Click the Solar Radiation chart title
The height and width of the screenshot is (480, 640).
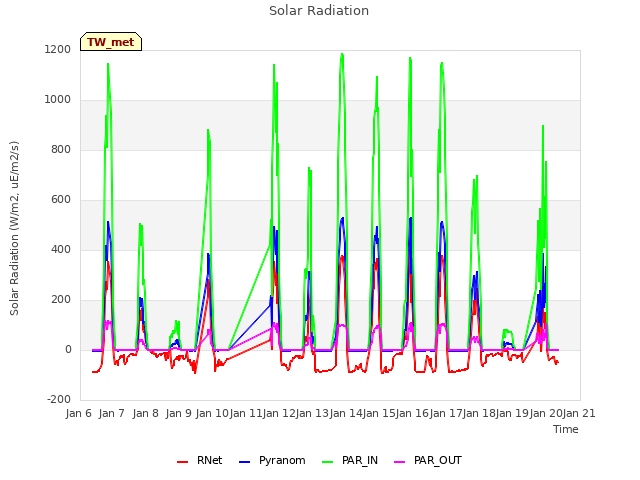319,11
